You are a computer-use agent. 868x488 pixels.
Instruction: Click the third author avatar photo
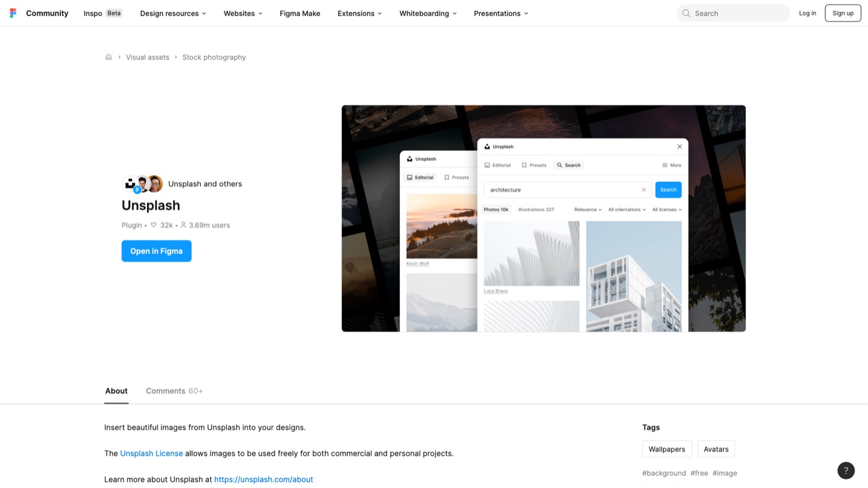pos(155,184)
